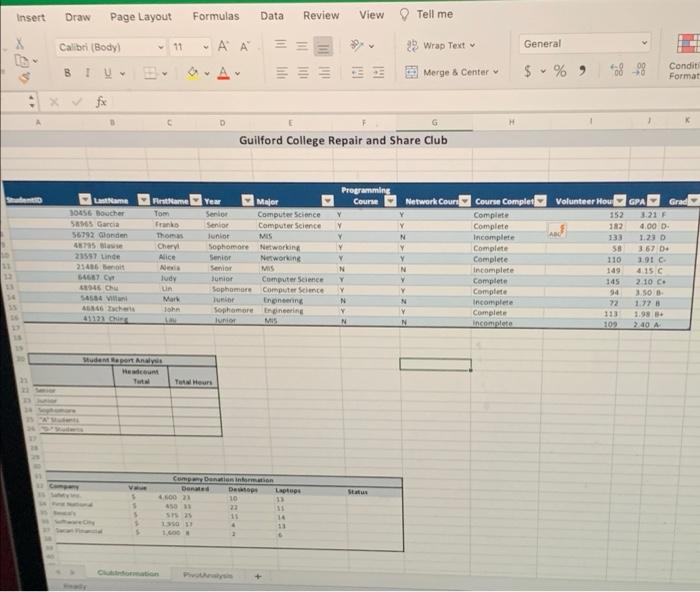
Task: Click the Borders icon
Action: click(150, 73)
